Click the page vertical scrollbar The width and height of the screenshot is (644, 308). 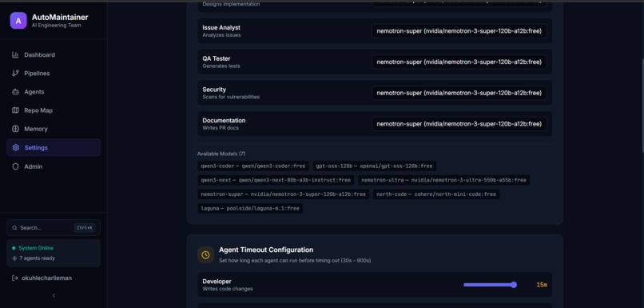pos(642,106)
